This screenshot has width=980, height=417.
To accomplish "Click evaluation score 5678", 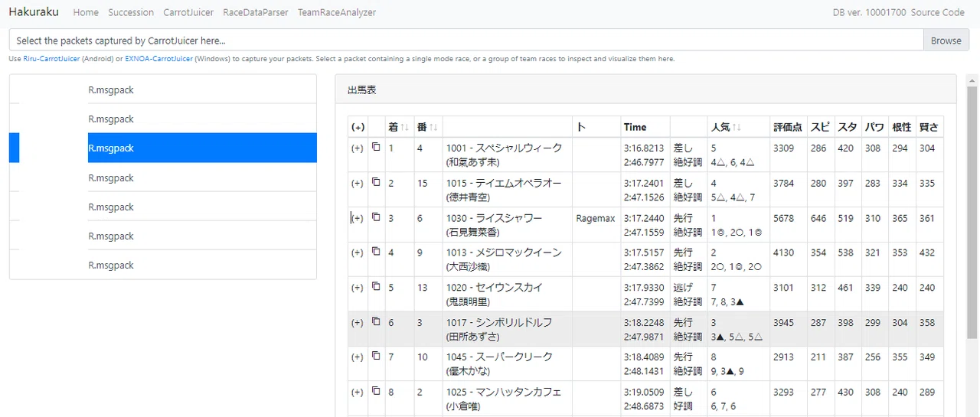I will 784,218.
